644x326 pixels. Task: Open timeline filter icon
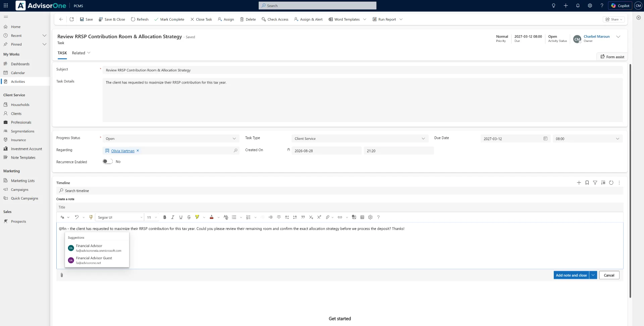click(595, 183)
